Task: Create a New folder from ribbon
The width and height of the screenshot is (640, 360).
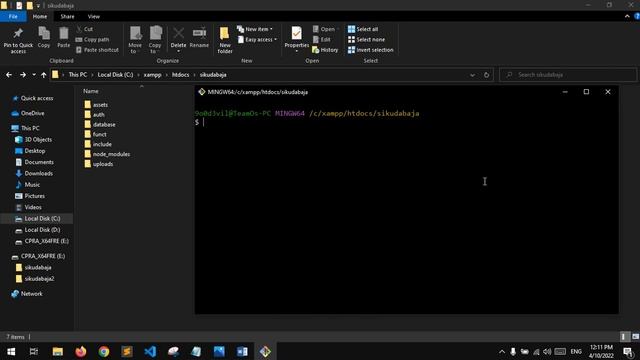Action: 225,40
